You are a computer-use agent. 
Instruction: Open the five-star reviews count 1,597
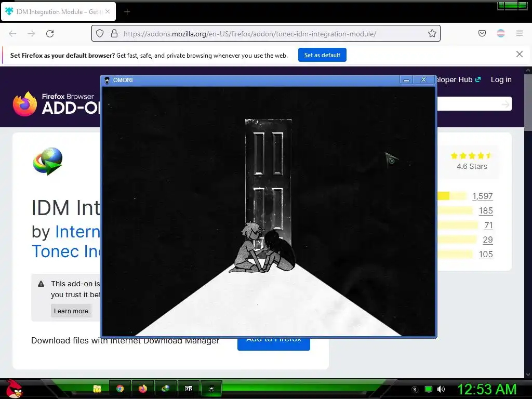coord(482,196)
